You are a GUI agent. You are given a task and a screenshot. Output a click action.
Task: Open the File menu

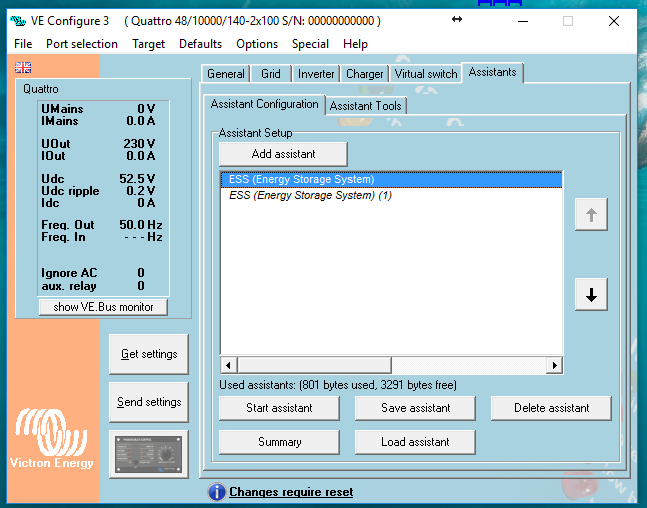point(23,44)
